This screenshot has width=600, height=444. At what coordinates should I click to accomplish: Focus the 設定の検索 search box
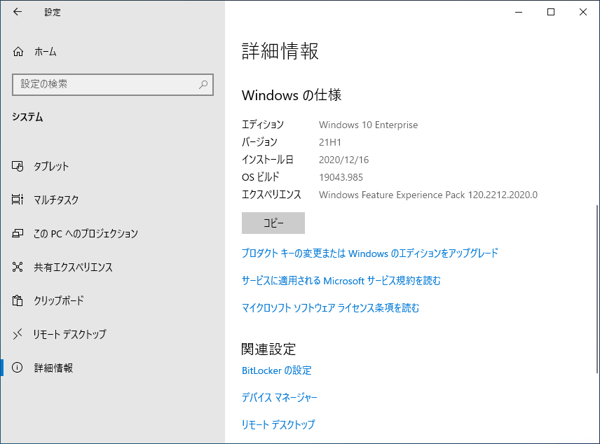(x=113, y=85)
